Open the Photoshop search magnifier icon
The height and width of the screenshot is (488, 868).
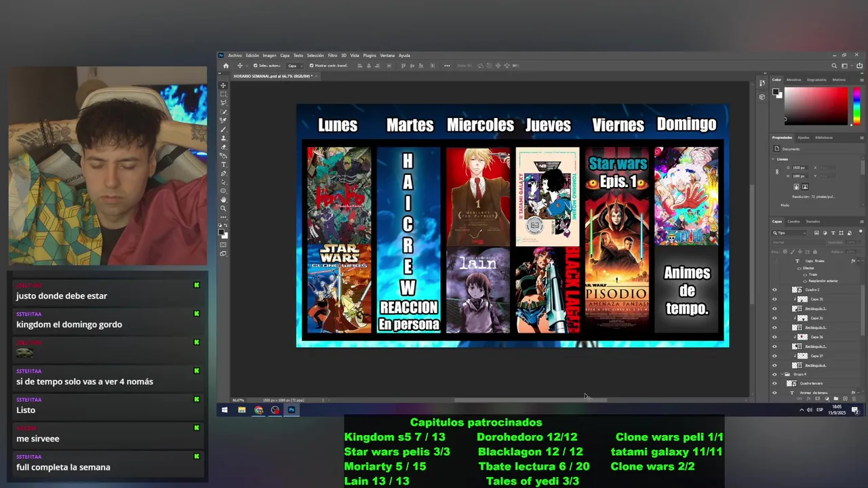click(834, 66)
